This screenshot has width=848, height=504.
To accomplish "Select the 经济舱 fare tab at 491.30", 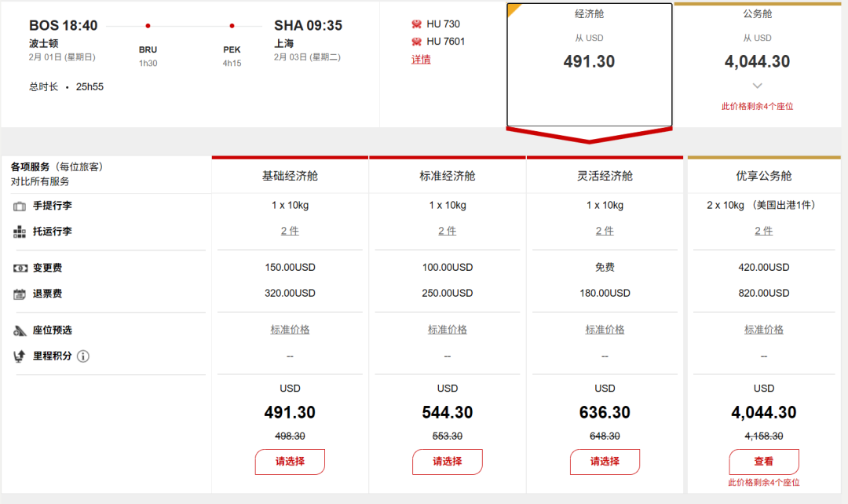I will coord(589,63).
